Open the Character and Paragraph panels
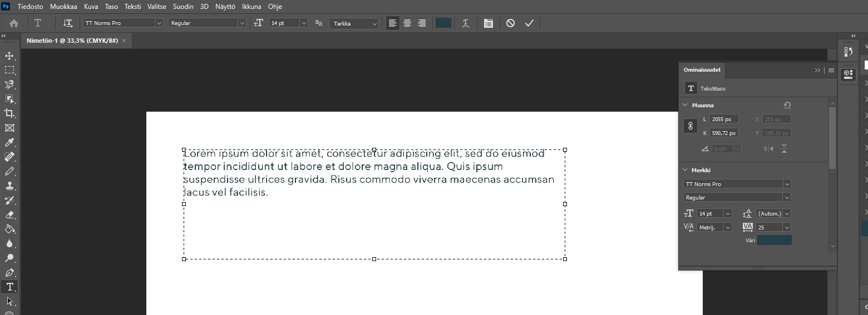 pos(488,23)
